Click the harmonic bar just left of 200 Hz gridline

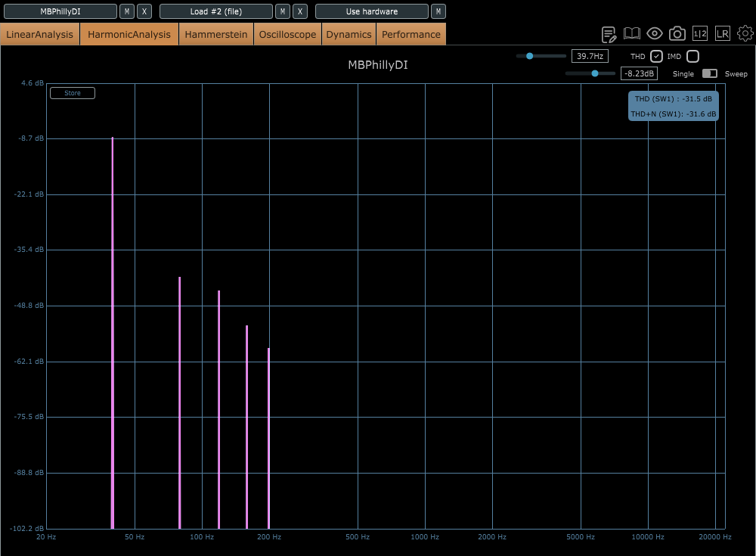coord(268,438)
